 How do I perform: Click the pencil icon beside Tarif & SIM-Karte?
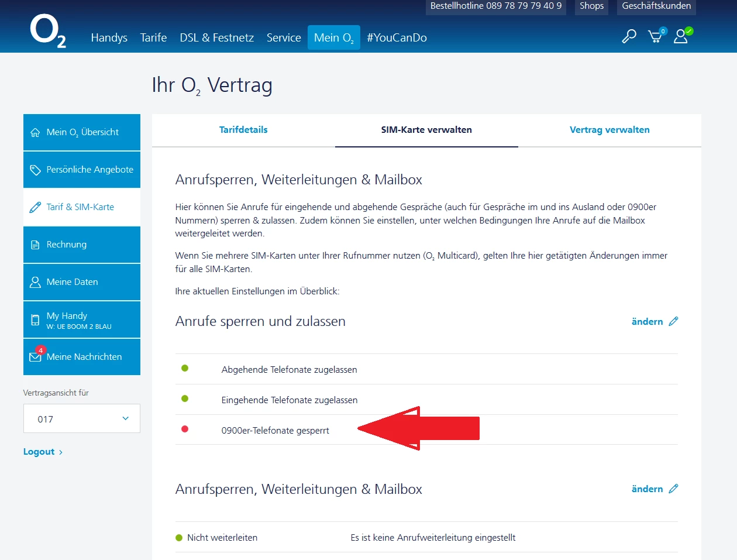(35, 207)
